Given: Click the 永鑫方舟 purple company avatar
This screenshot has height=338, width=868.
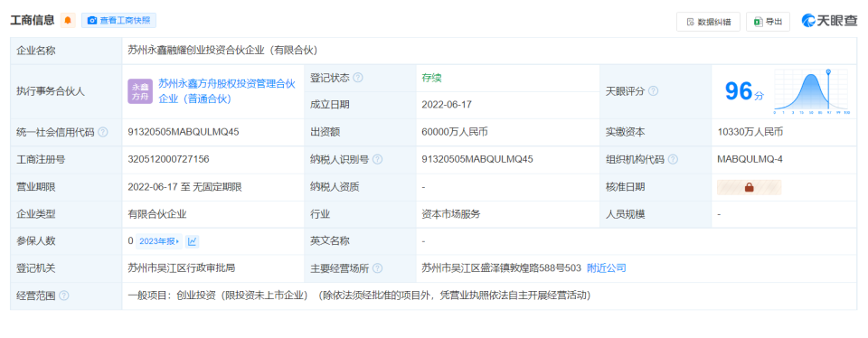Looking at the screenshot, I should (140, 91).
